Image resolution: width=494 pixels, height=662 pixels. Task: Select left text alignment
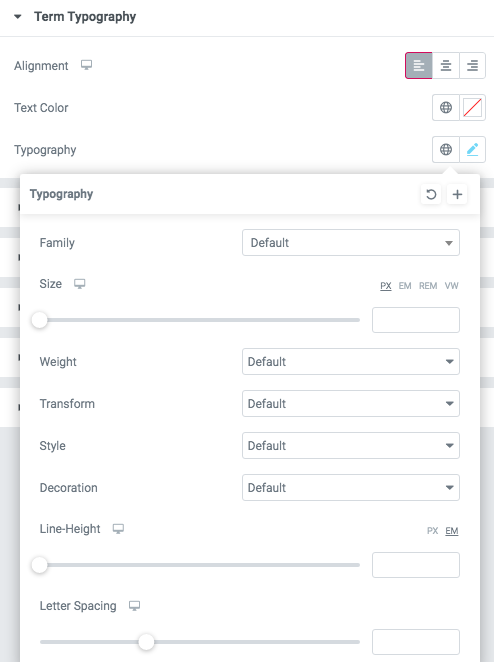coord(419,65)
